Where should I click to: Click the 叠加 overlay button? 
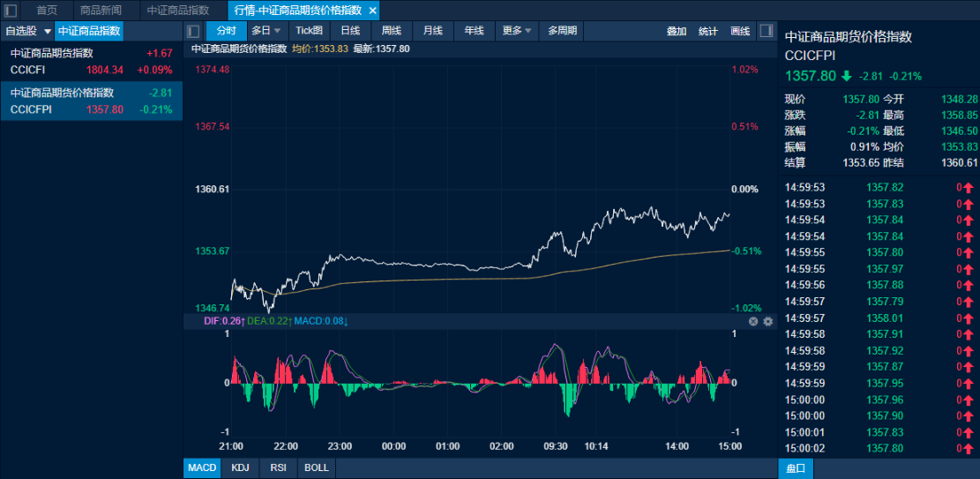coord(676,31)
